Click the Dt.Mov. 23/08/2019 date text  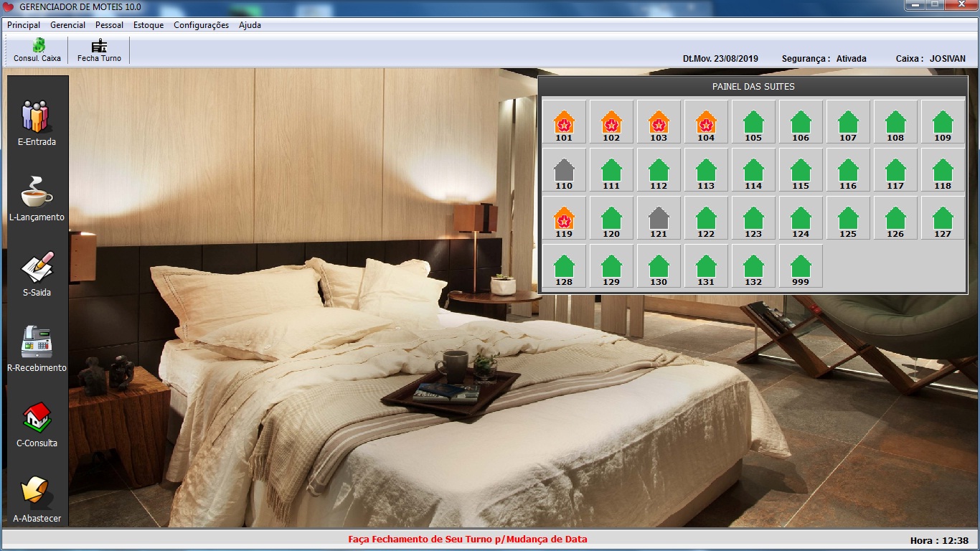(720, 59)
